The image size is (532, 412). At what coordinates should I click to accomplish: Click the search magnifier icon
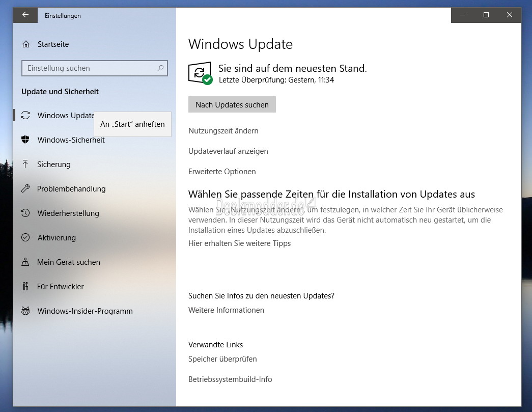pyautogui.click(x=160, y=68)
